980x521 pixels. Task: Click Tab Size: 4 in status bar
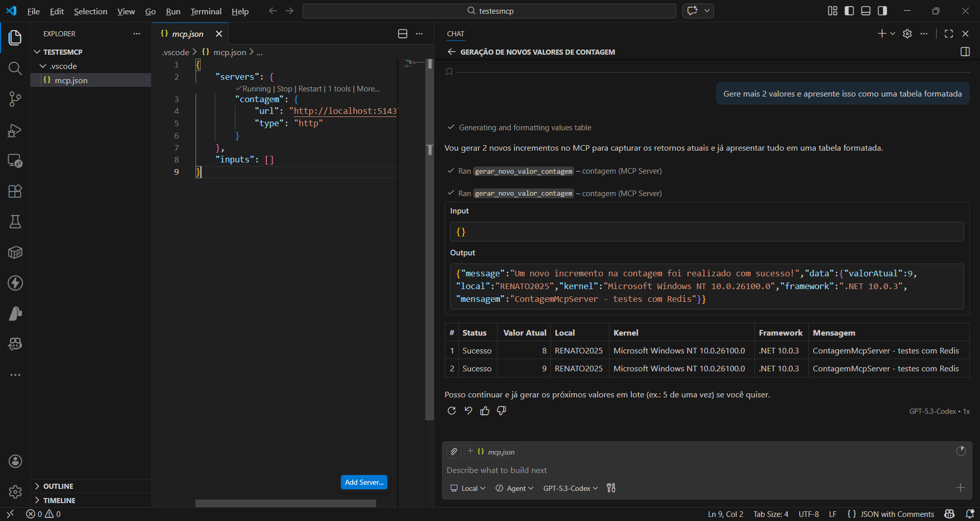tap(771, 514)
